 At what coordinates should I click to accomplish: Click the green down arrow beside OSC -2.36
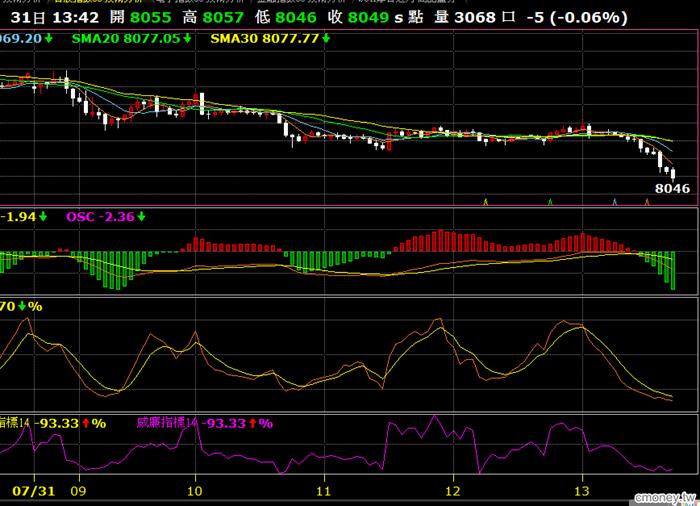pyautogui.click(x=142, y=217)
